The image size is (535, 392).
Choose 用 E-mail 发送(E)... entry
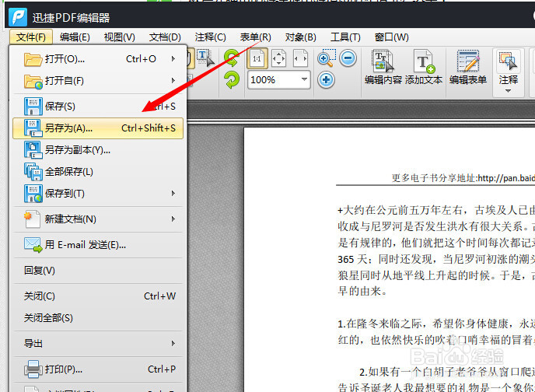98,245
